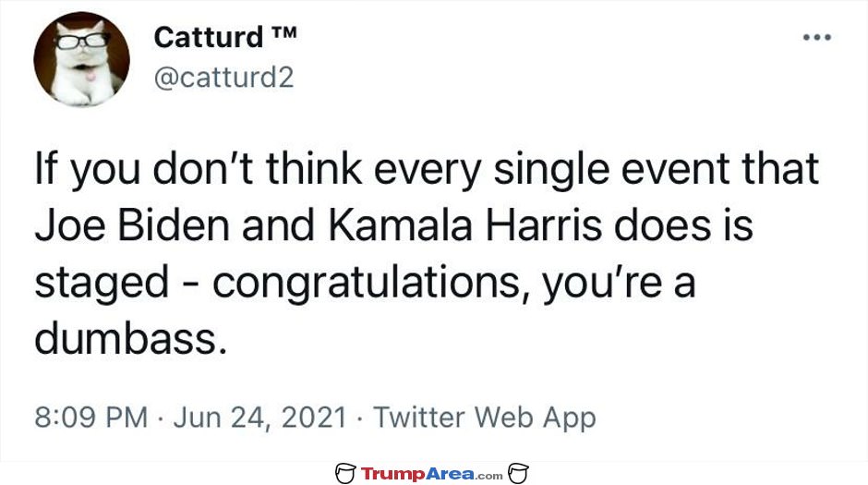Image resolution: width=868 pixels, height=485 pixels.
Task: Click the 8:09 PM timestamp
Action: coord(91,417)
